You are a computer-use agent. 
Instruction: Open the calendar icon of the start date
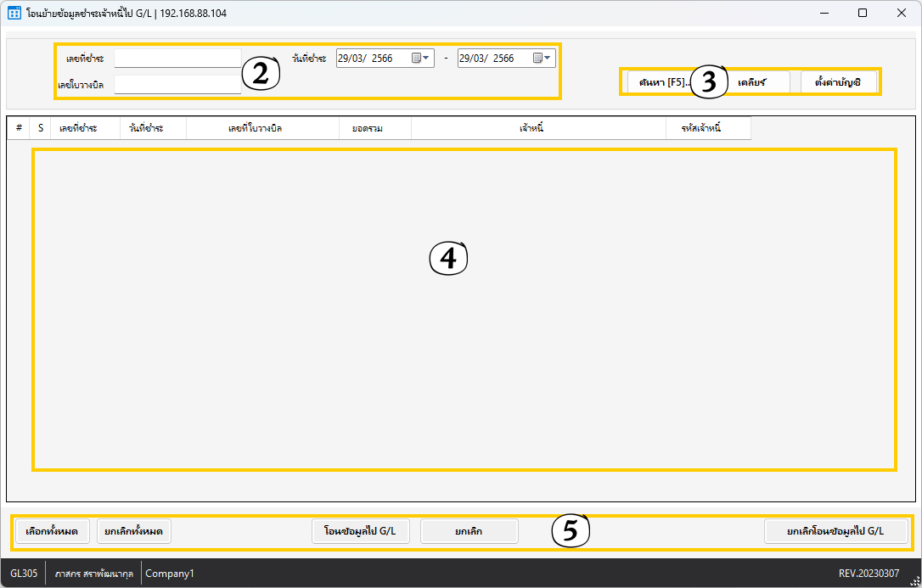(417, 59)
